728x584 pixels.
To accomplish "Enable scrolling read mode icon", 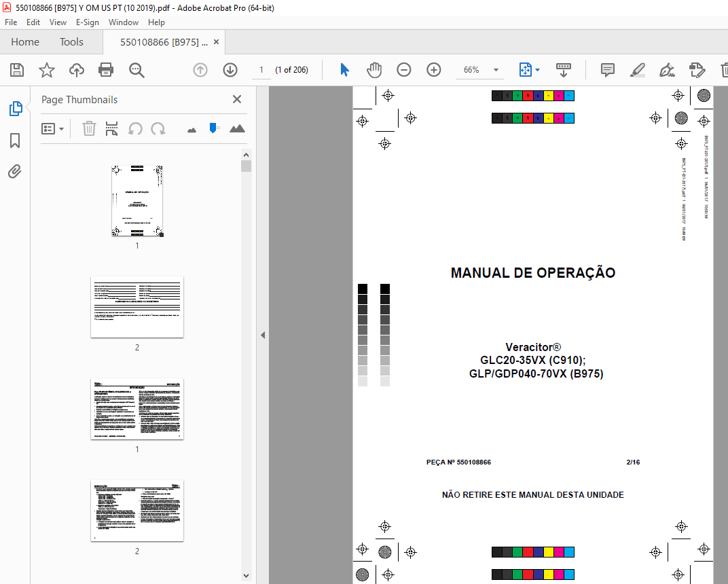I will 563,70.
